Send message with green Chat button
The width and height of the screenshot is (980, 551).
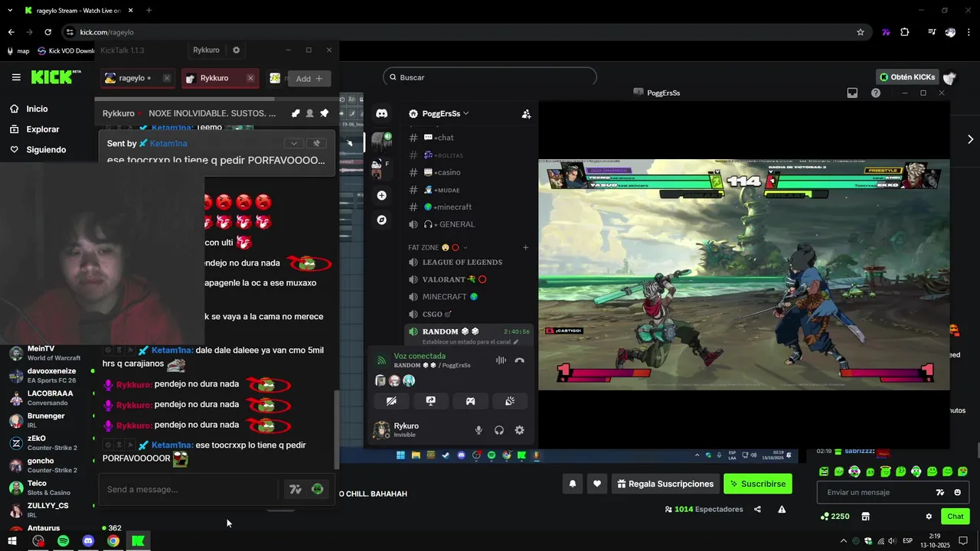click(955, 517)
